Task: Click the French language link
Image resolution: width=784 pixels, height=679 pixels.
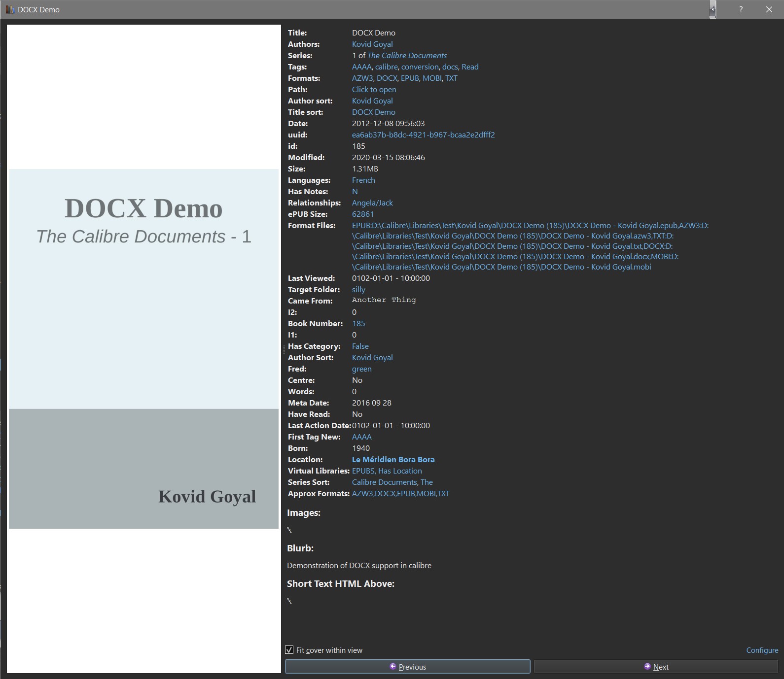Action: [363, 180]
